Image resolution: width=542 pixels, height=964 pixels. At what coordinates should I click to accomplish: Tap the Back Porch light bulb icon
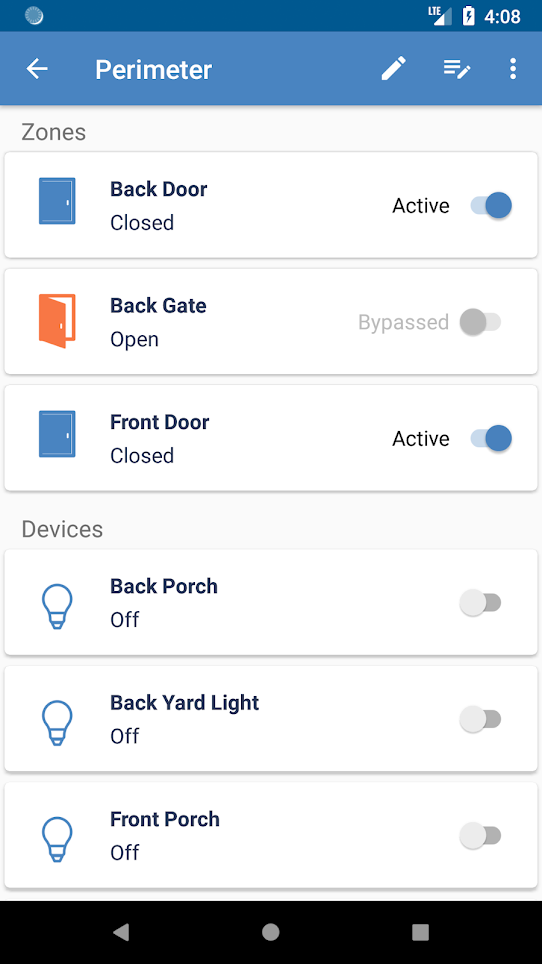tap(57, 606)
